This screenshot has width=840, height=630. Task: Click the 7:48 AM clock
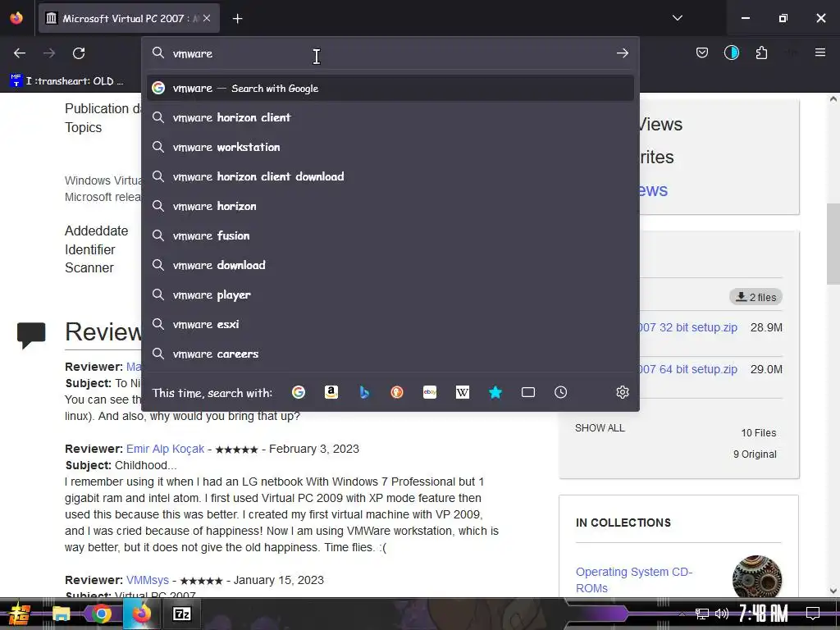tap(764, 614)
